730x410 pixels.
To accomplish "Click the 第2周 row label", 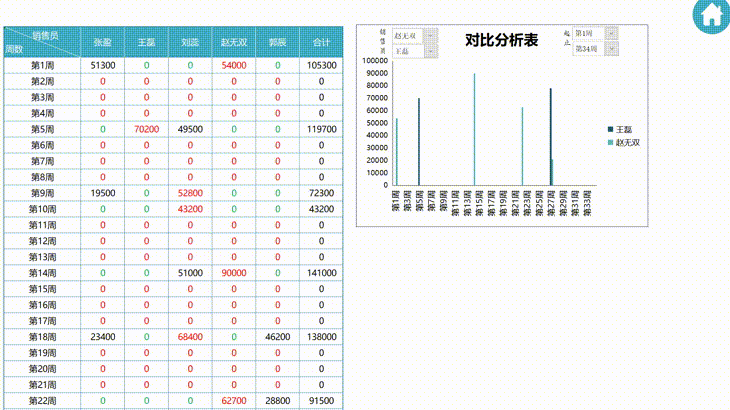I will tap(42, 81).
